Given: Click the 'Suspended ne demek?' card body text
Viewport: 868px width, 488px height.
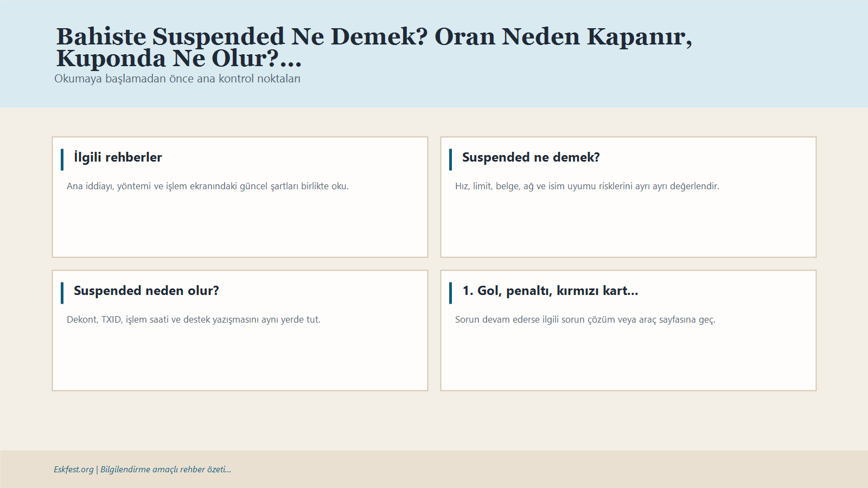Looking at the screenshot, I should [587, 186].
